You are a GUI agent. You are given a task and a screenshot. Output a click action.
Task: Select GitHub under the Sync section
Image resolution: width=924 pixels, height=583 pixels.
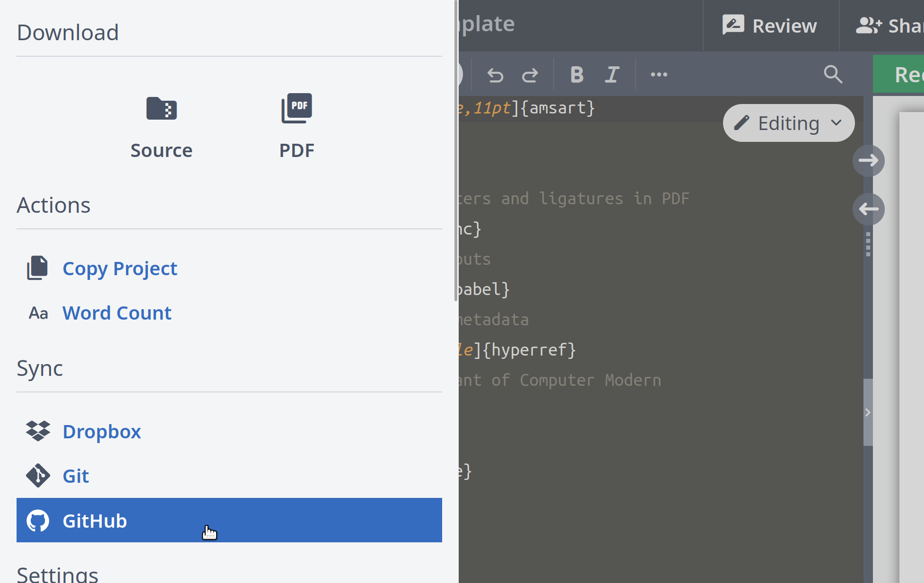95,520
